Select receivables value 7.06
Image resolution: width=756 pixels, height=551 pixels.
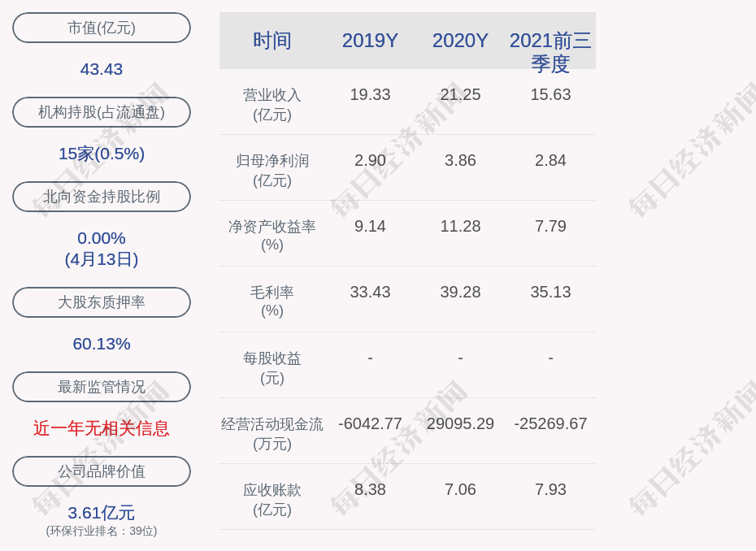(460, 490)
